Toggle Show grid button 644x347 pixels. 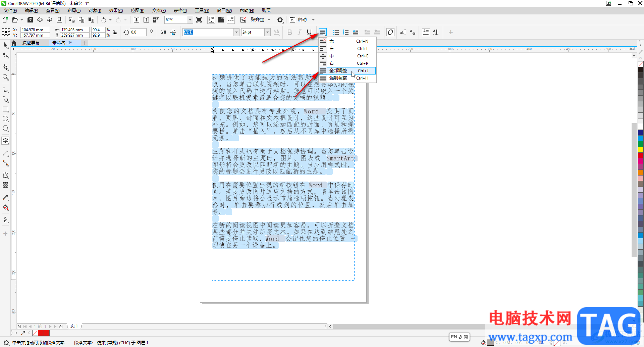[x=221, y=20]
